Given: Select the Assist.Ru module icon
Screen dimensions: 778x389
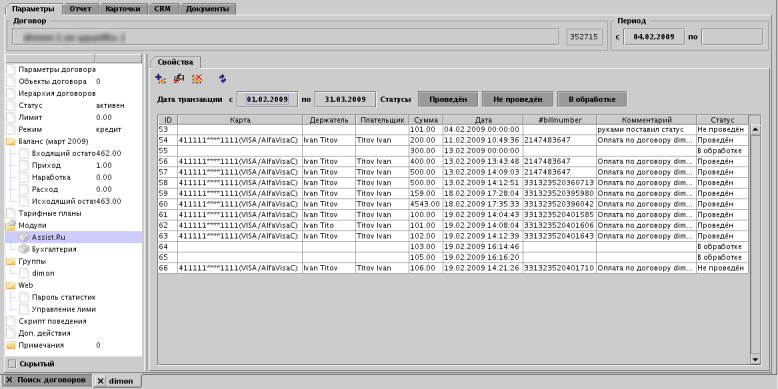Looking at the screenshot, I should [24, 237].
